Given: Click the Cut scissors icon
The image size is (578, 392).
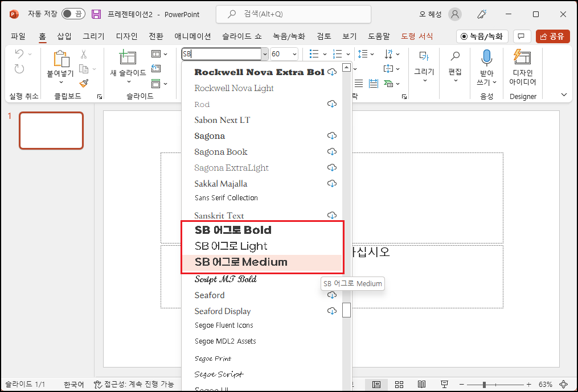Looking at the screenshot, I should pos(84,54).
